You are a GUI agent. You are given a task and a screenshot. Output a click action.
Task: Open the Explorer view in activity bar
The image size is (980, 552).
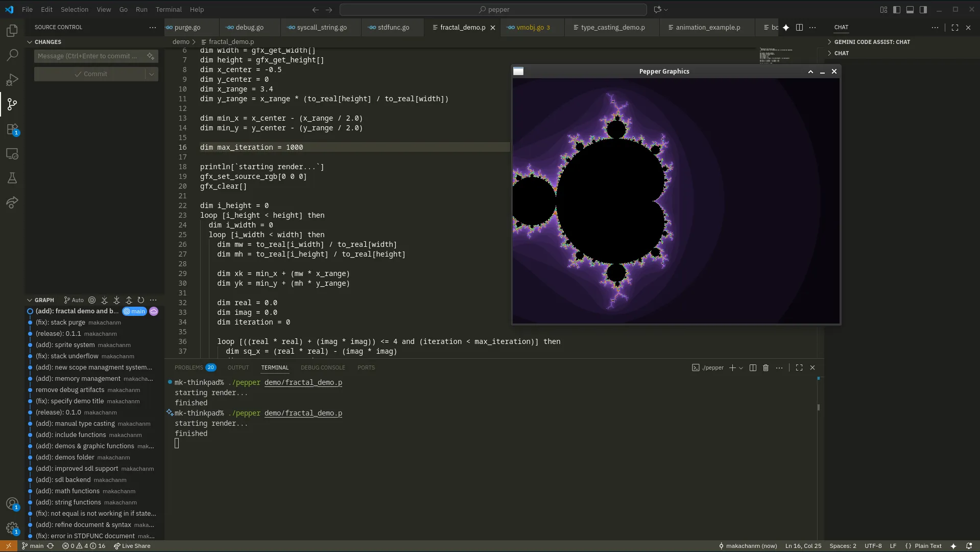coord(12,31)
